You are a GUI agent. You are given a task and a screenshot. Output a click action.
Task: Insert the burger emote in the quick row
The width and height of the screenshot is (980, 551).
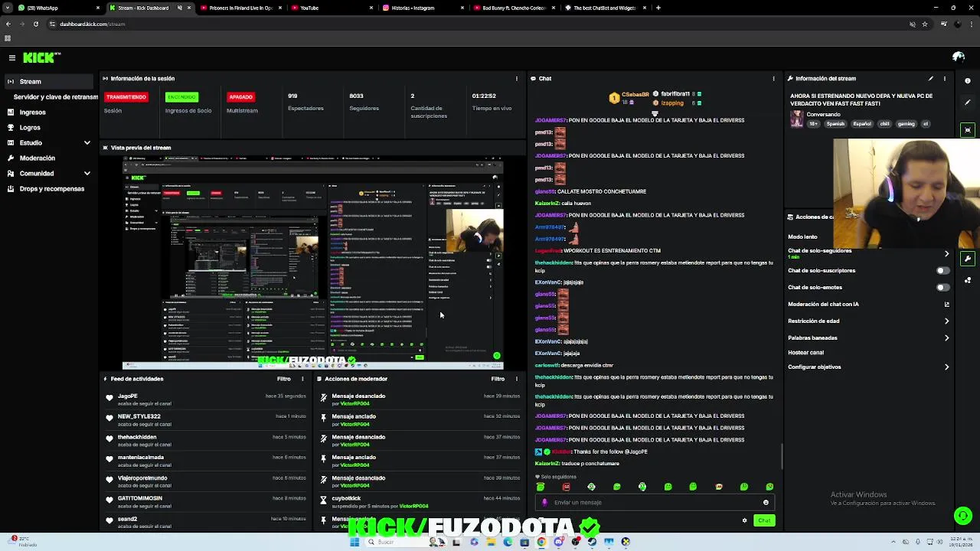click(718, 487)
